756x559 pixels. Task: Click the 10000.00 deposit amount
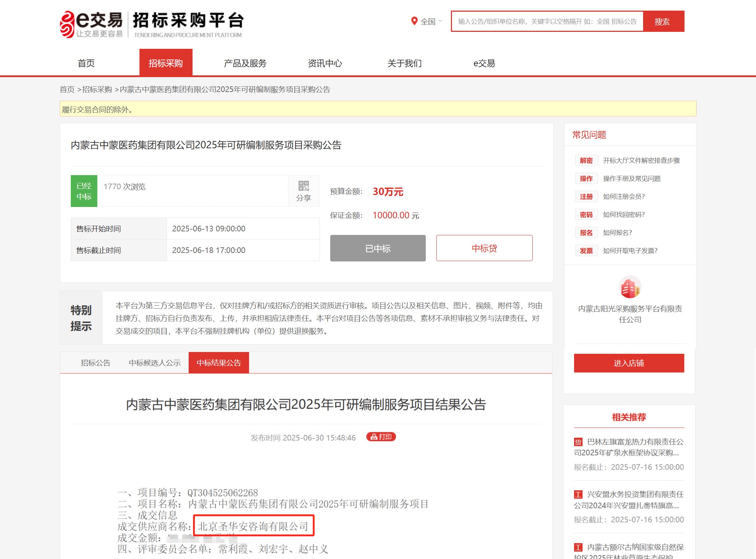(x=391, y=215)
